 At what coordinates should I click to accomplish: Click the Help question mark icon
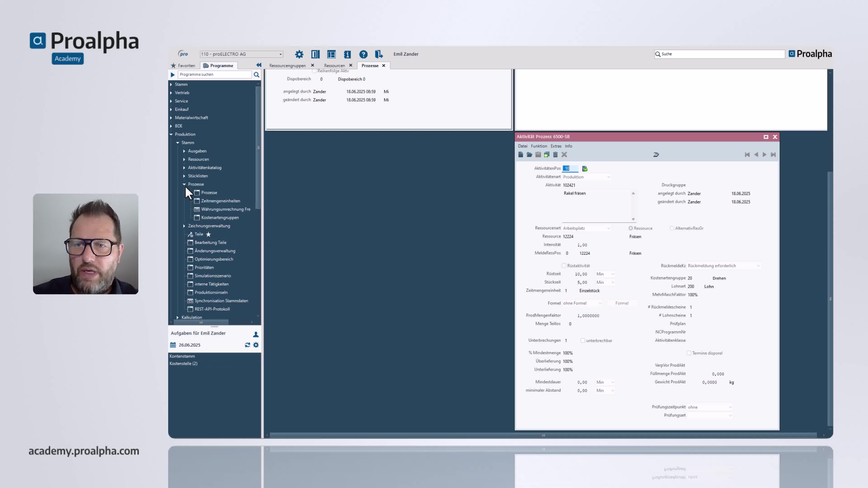pos(363,54)
